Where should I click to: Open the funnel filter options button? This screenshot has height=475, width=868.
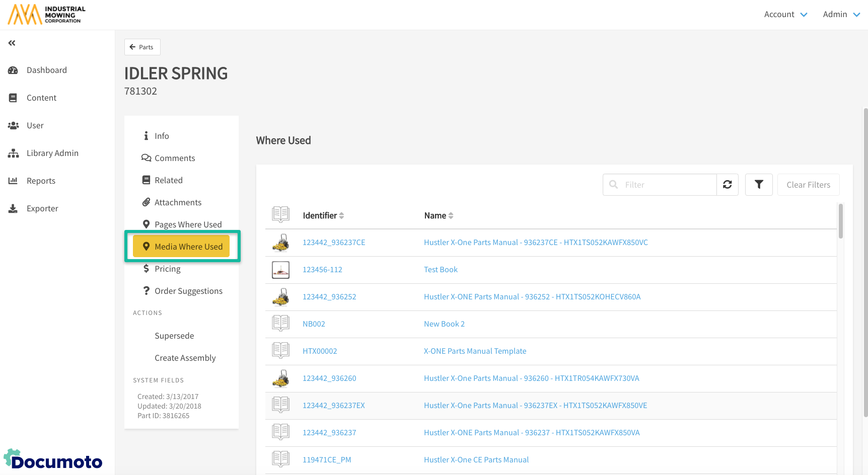pos(758,185)
